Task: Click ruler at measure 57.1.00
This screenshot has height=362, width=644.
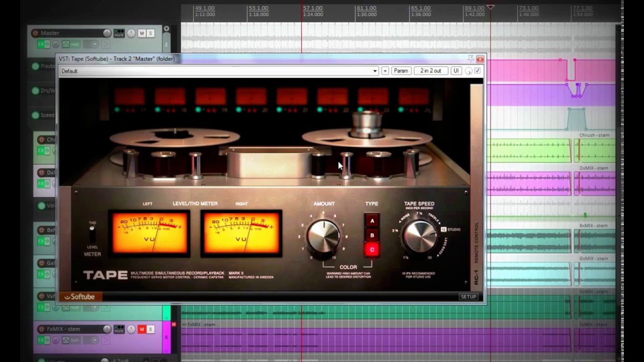Action: click(312, 8)
